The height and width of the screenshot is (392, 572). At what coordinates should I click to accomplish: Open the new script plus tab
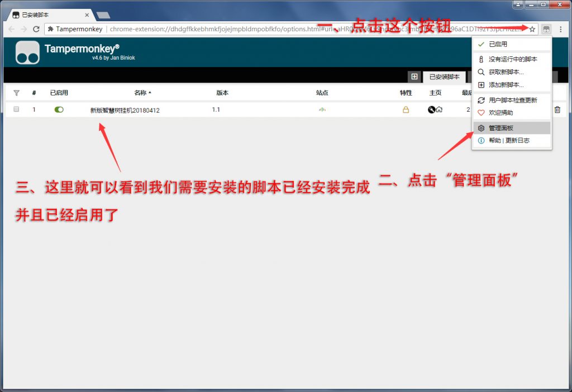pyautogui.click(x=414, y=77)
